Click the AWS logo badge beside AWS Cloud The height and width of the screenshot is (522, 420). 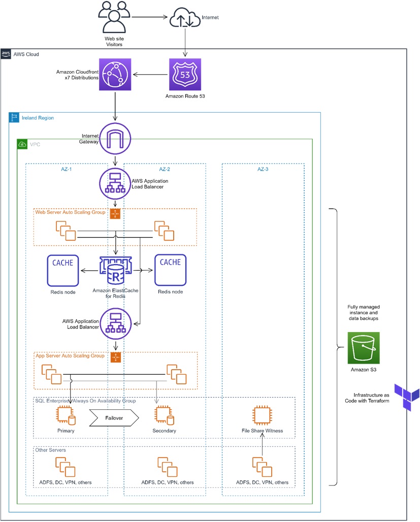coord(6,54)
